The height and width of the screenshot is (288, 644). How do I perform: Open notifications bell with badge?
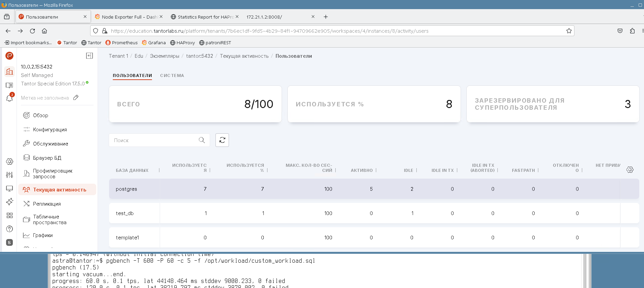(x=9, y=98)
